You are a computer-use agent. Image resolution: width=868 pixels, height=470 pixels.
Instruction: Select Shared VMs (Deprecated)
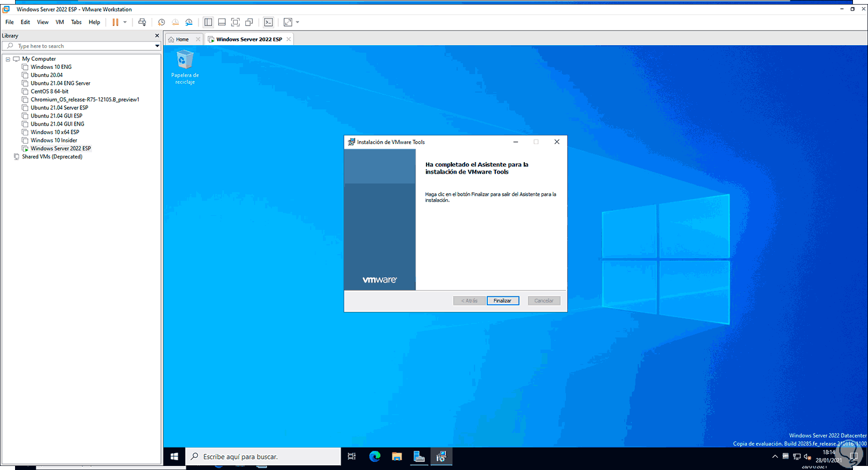click(x=52, y=156)
